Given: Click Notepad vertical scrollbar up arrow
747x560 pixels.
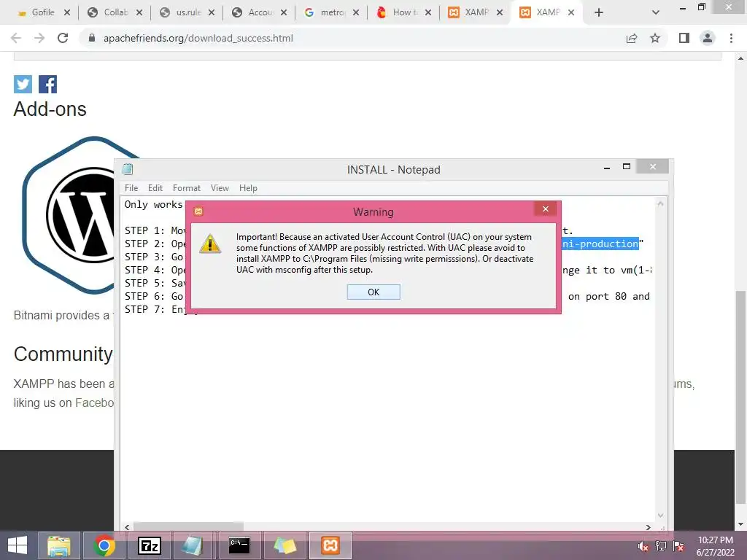Looking at the screenshot, I should (x=660, y=204).
